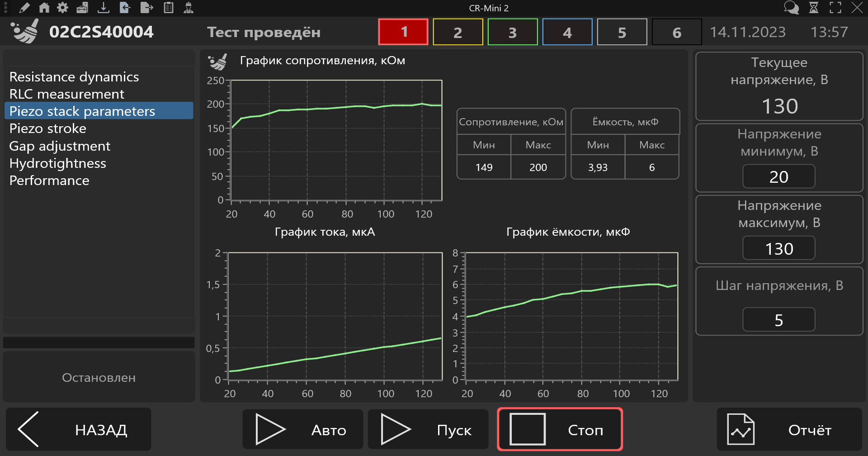The height and width of the screenshot is (456, 868).
Task: Click the report chart icon in Отчёт button
Action: pos(741,429)
